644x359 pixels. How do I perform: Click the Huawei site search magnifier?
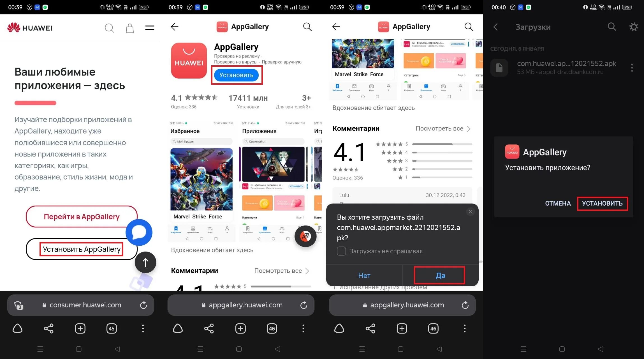pyautogui.click(x=109, y=28)
